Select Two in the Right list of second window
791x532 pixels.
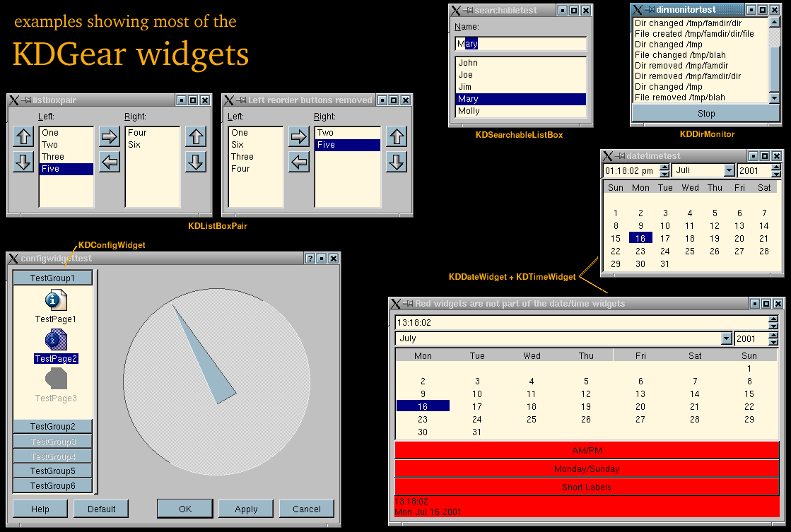pos(348,133)
